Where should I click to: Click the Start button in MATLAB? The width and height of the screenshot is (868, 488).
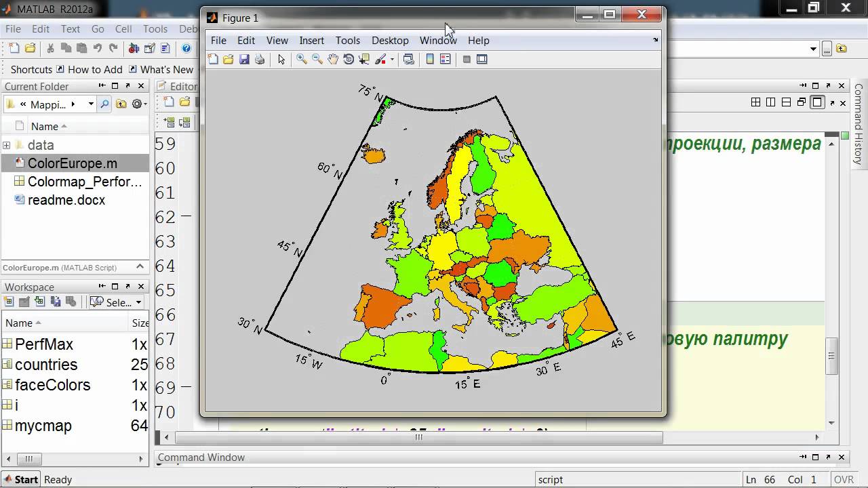[x=20, y=479]
